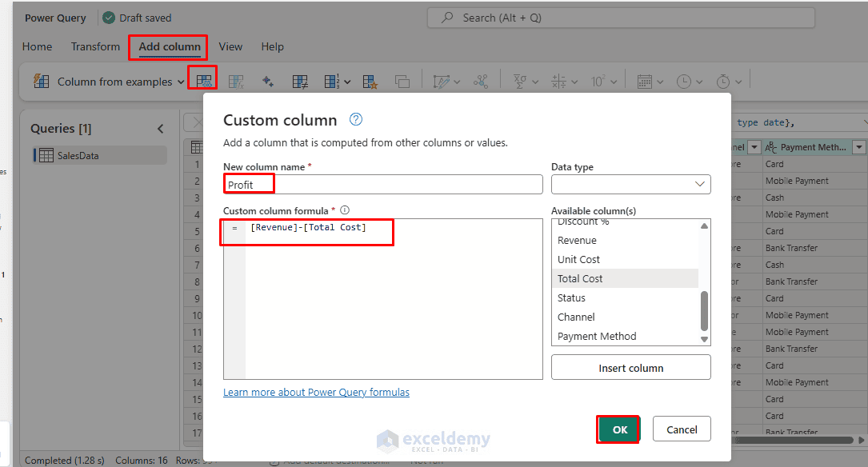The width and height of the screenshot is (868, 467).
Task: Expand the Column from examples dropdown arrow
Action: click(x=181, y=82)
